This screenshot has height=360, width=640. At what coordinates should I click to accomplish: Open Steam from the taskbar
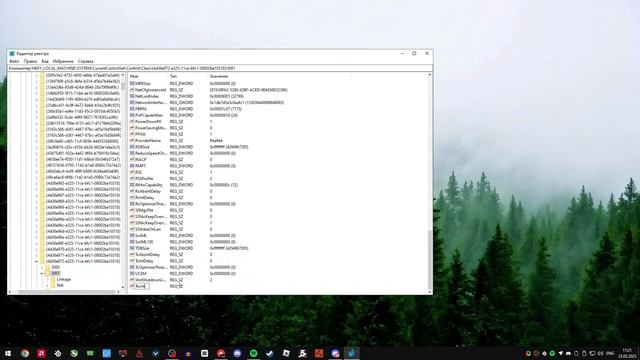[x=270, y=353]
